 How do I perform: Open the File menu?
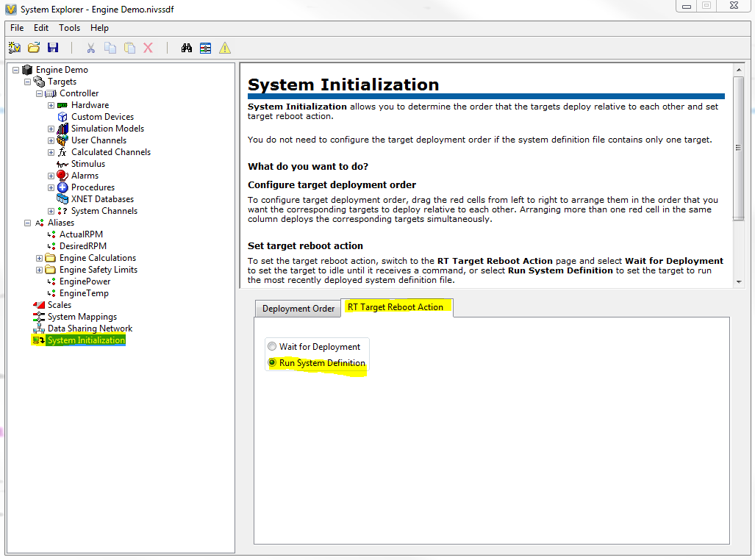(17, 28)
